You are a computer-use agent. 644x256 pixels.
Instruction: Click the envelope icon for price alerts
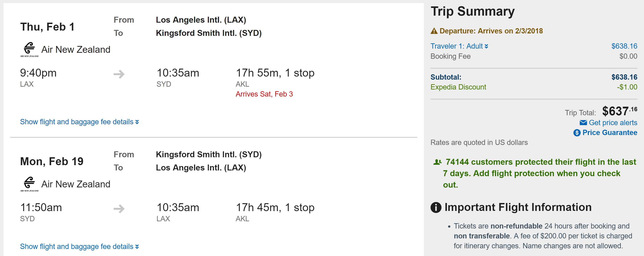(x=583, y=123)
